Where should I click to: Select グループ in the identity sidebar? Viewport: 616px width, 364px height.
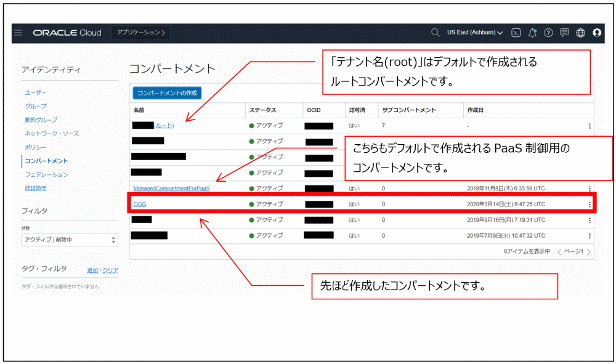click(x=36, y=107)
